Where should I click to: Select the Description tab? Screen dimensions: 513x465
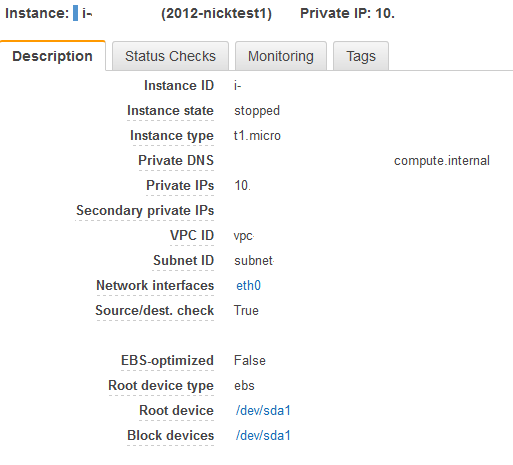click(x=53, y=56)
